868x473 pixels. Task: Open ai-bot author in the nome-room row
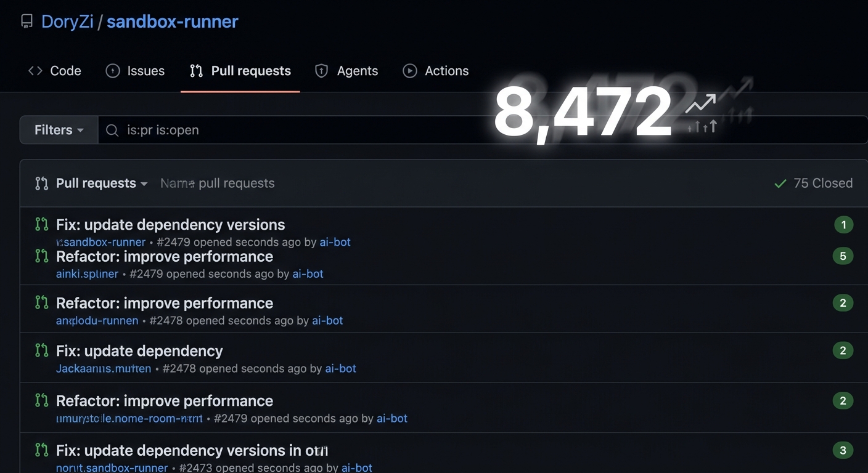pos(392,418)
